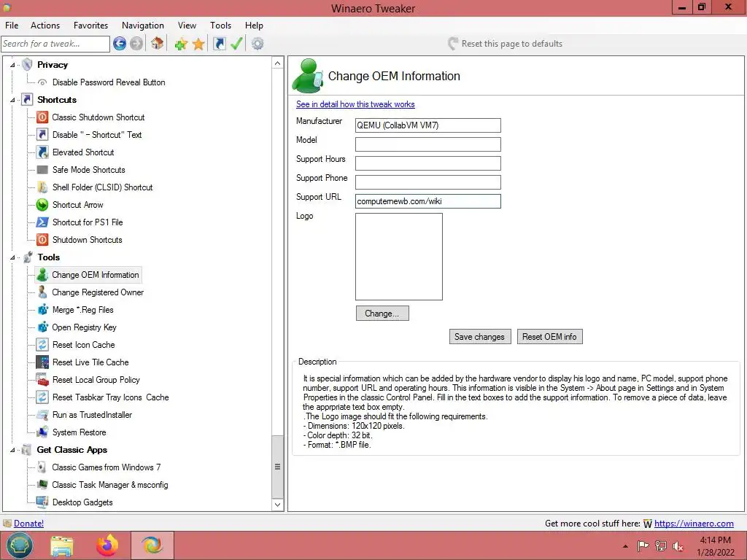Collapse the Privacy tree category
This screenshot has width=747, height=560.
point(12,65)
